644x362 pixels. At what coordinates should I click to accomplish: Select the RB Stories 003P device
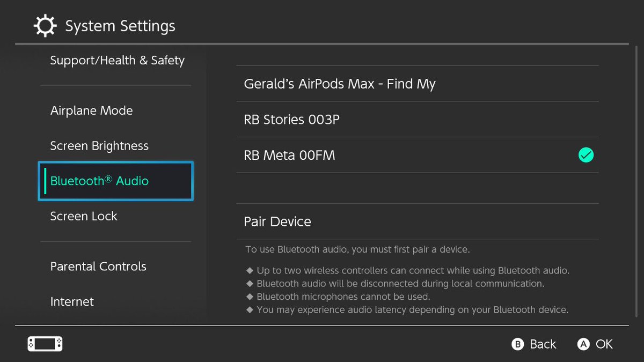click(x=418, y=119)
